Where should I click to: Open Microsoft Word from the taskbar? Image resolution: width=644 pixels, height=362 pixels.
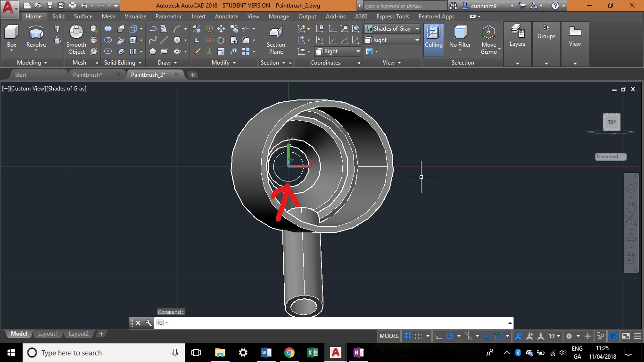pos(266,353)
